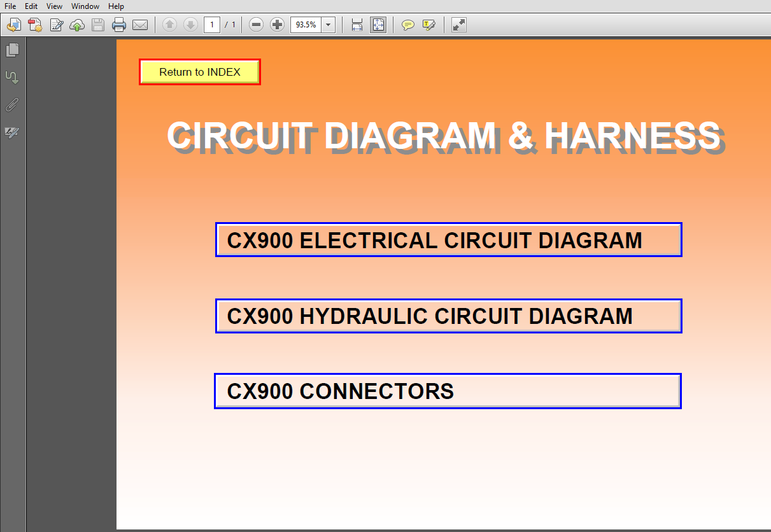The width and height of the screenshot is (771, 532).
Task: Click the email envelope icon
Action: click(x=140, y=25)
